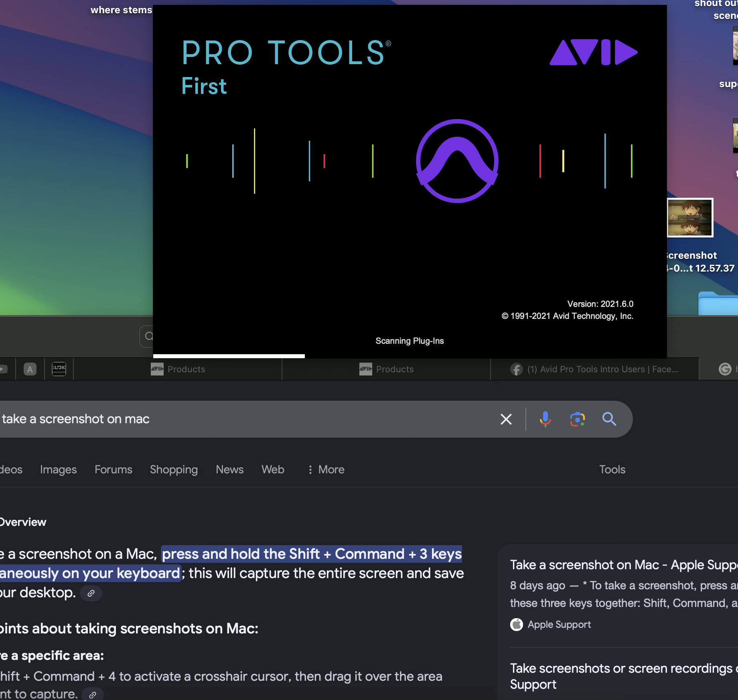
Task: Switch to the first Products browser tab
Action: click(x=178, y=369)
